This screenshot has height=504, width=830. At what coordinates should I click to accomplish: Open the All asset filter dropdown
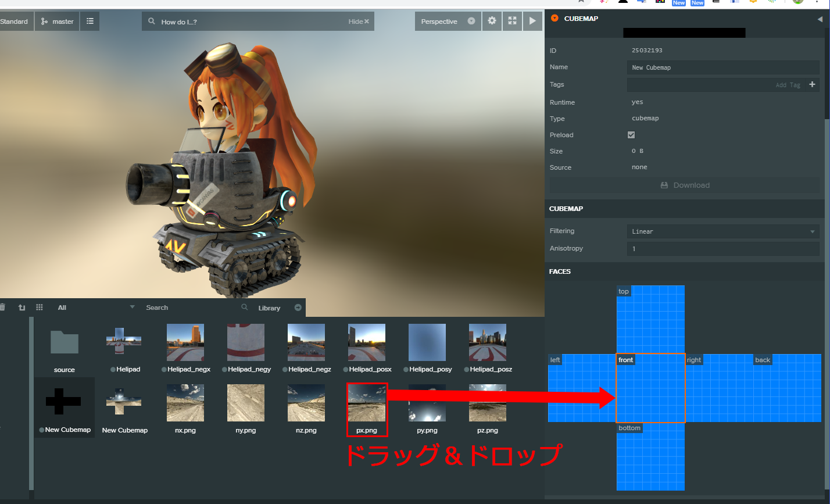(x=95, y=308)
